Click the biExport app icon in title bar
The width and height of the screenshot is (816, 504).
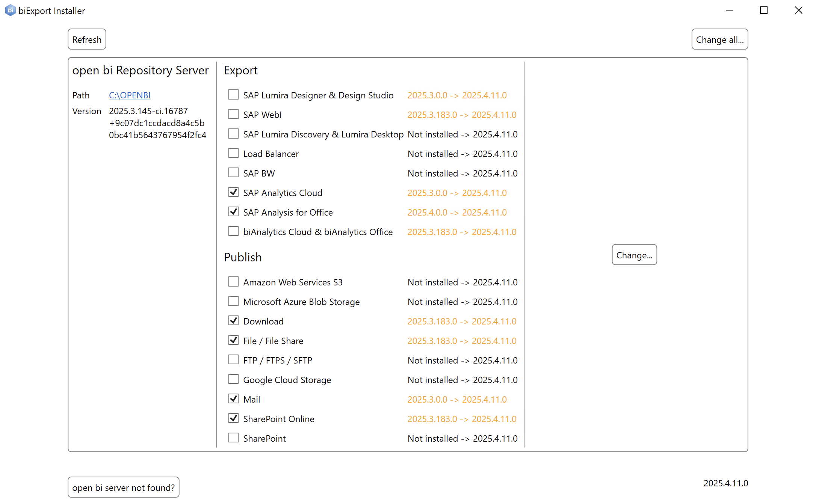coord(10,10)
